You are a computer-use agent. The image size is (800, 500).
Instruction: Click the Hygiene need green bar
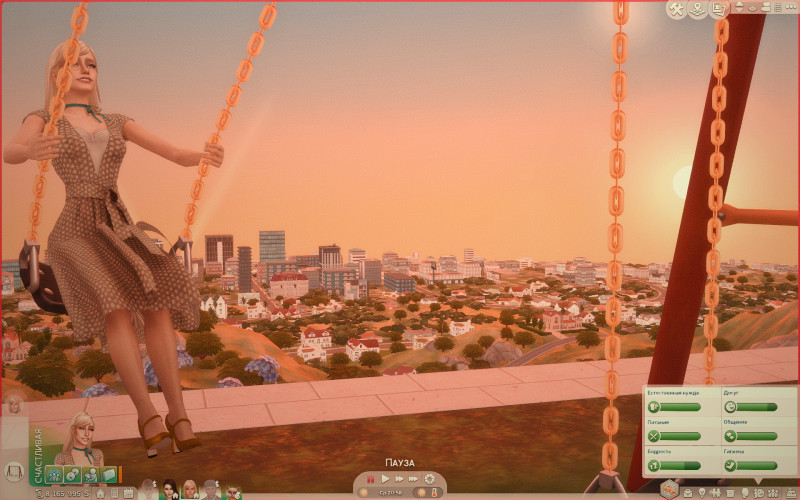click(757, 465)
